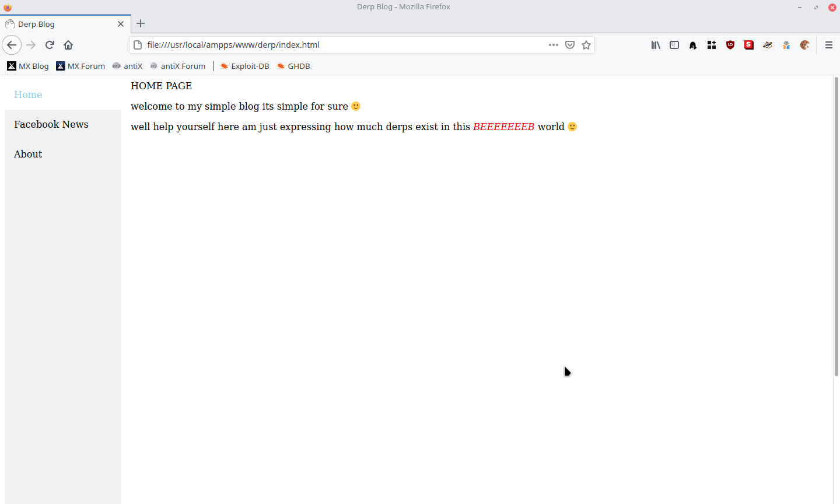
Task: Click the Home button in the toolbar
Action: click(68, 45)
